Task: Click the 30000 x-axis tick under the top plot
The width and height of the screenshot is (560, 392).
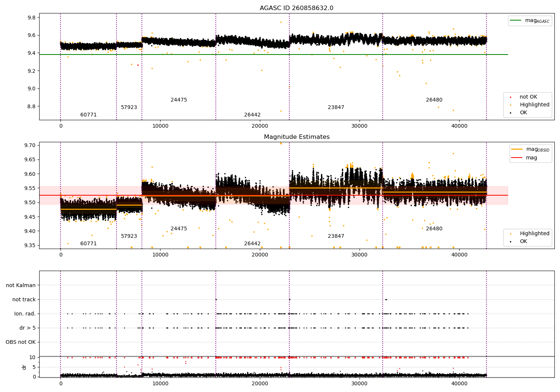Action: click(x=360, y=126)
